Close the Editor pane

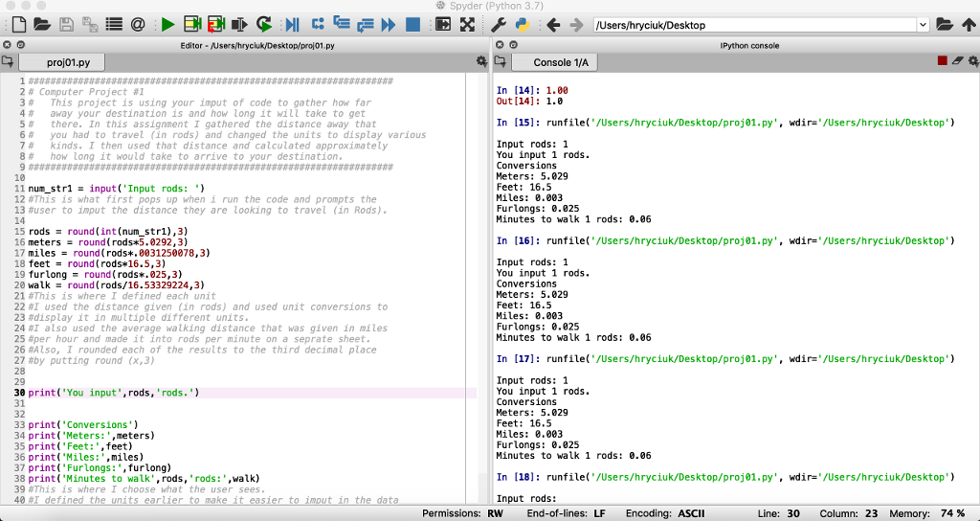7,45
